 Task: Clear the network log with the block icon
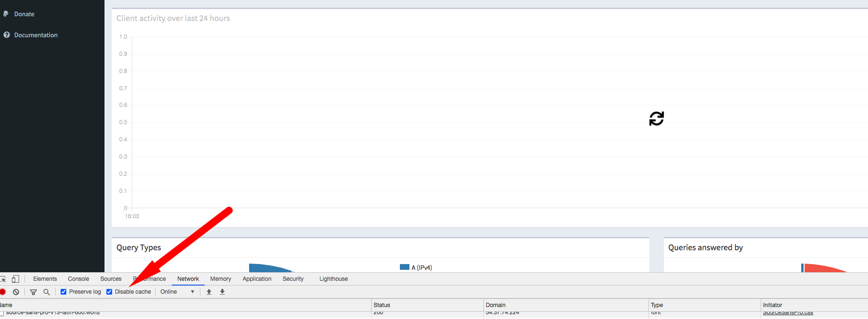[x=16, y=292]
